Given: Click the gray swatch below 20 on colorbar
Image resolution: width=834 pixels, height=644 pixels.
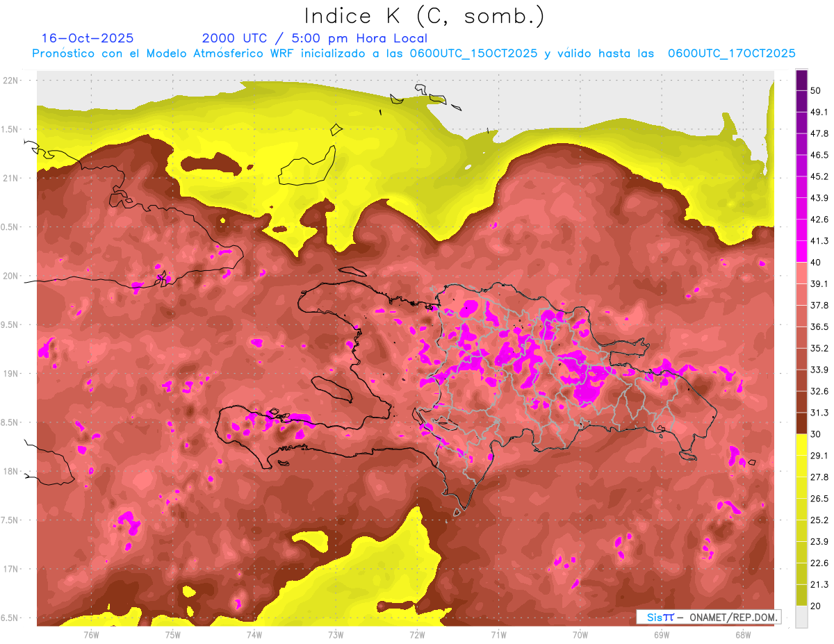Looking at the screenshot, I should tap(801, 616).
